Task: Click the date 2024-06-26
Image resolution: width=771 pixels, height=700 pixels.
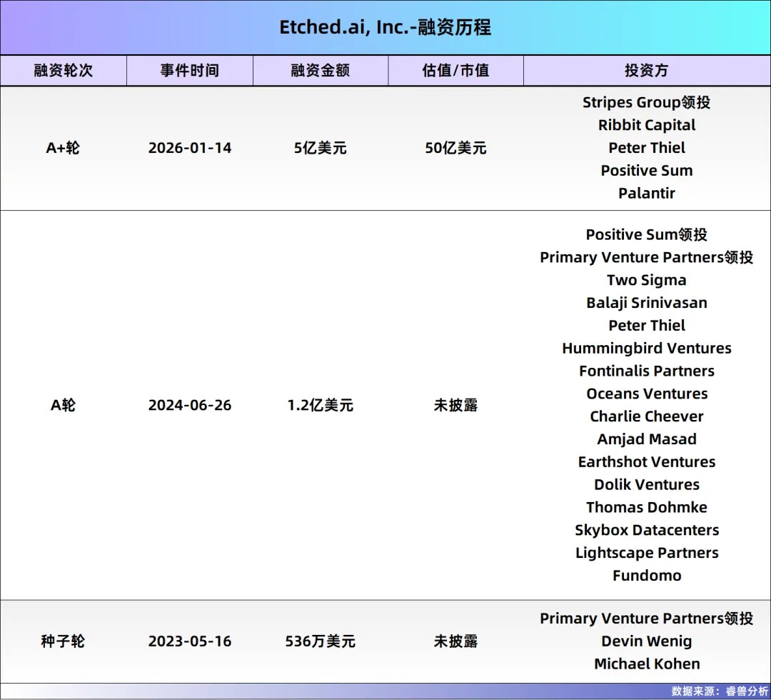Action: (189, 405)
